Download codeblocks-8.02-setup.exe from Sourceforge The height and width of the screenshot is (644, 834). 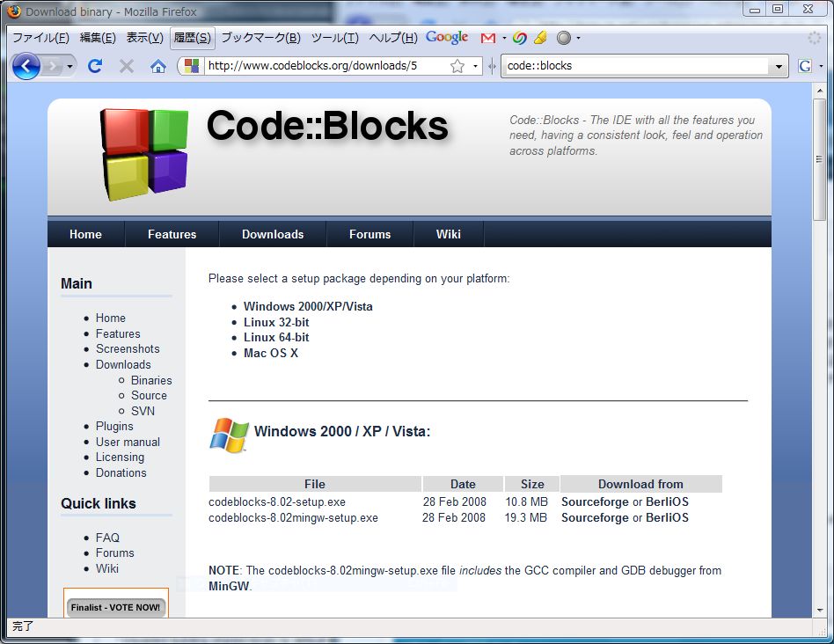click(x=595, y=502)
